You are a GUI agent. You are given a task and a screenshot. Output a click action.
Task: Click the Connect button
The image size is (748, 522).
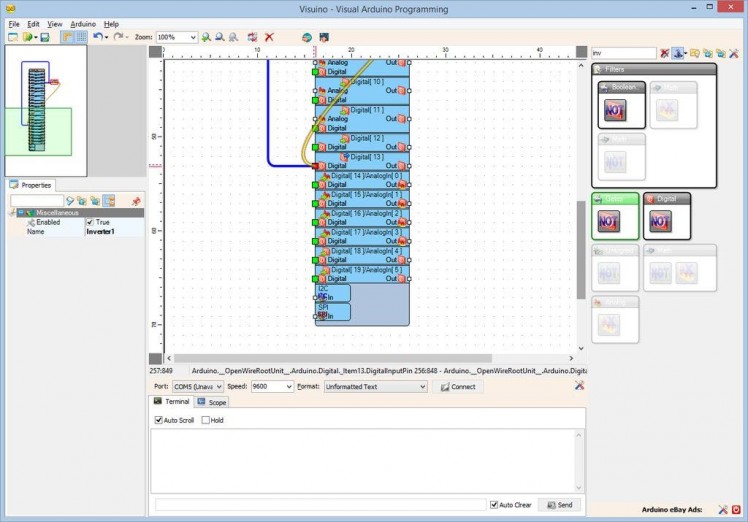tap(458, 386)
